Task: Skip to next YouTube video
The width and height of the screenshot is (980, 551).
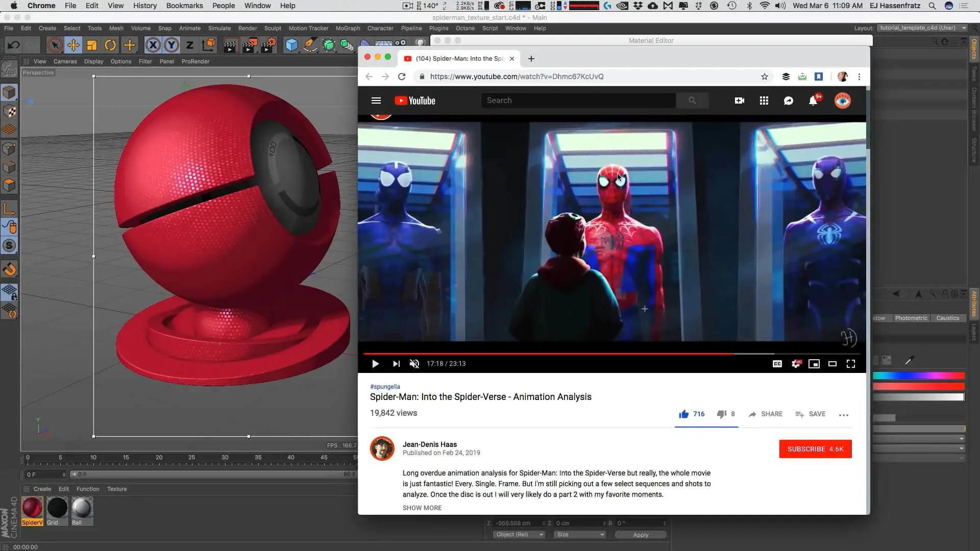Action: 396,364
